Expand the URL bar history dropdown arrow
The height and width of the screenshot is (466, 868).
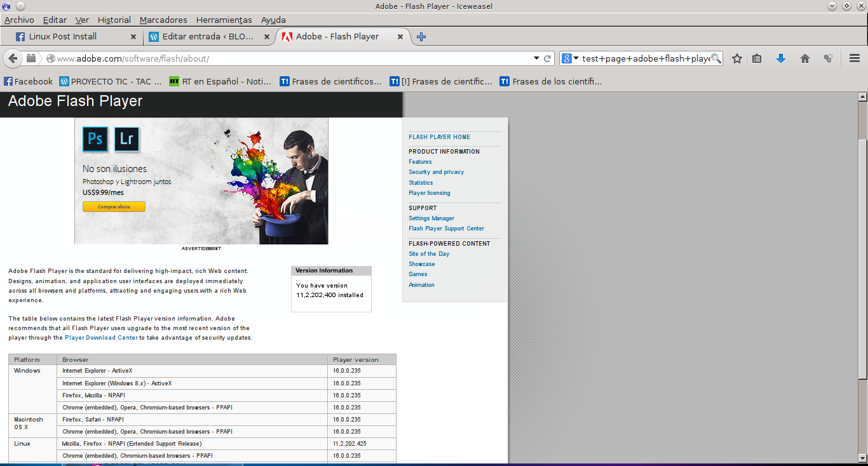(536, 58)
